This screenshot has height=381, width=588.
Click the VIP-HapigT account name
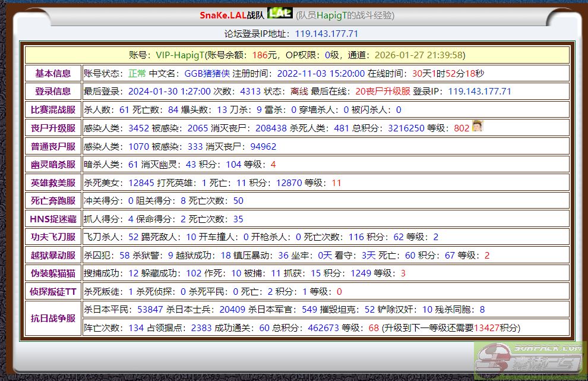(x=180, y=55)
